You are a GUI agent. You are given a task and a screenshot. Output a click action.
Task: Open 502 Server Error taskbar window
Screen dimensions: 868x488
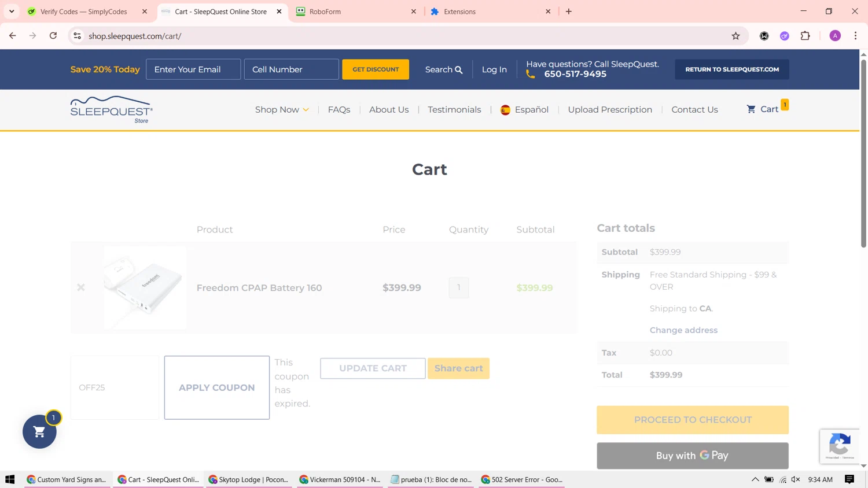[x=521, y=479]
